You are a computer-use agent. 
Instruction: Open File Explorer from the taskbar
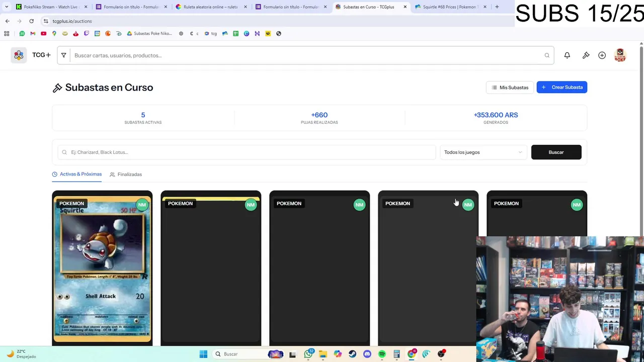pos(323,354)
